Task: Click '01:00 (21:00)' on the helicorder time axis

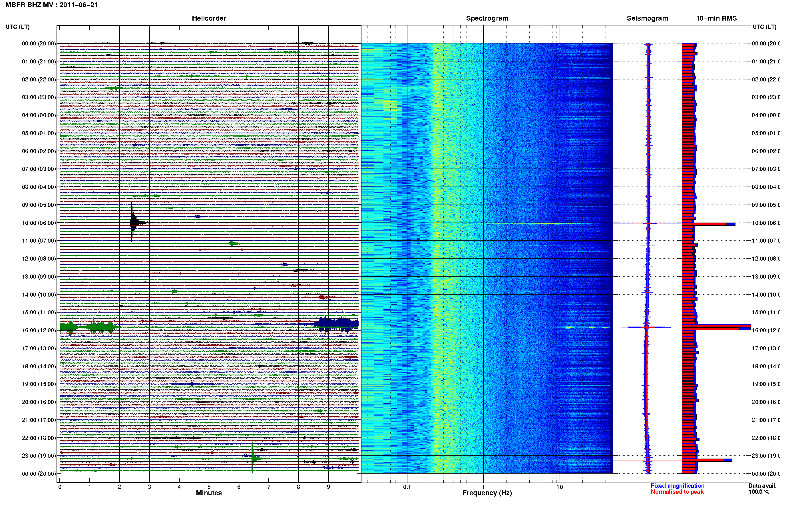Action: pos(39,61)
